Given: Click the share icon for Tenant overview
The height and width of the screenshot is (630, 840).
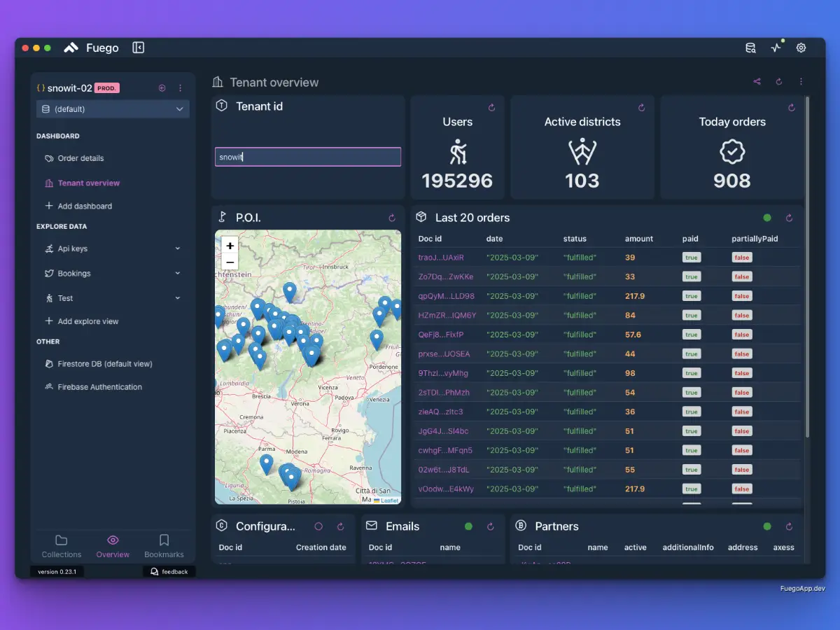Looking at the screenshot, I should [757, 82].
